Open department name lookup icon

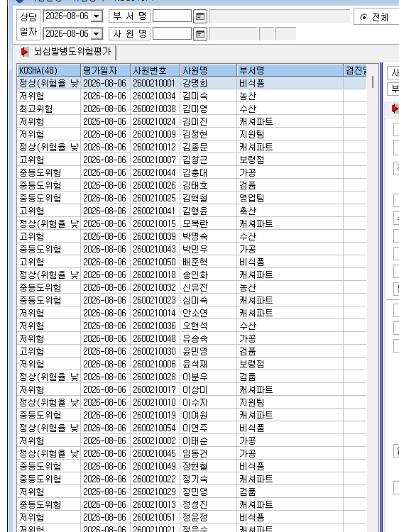(200, 16)
